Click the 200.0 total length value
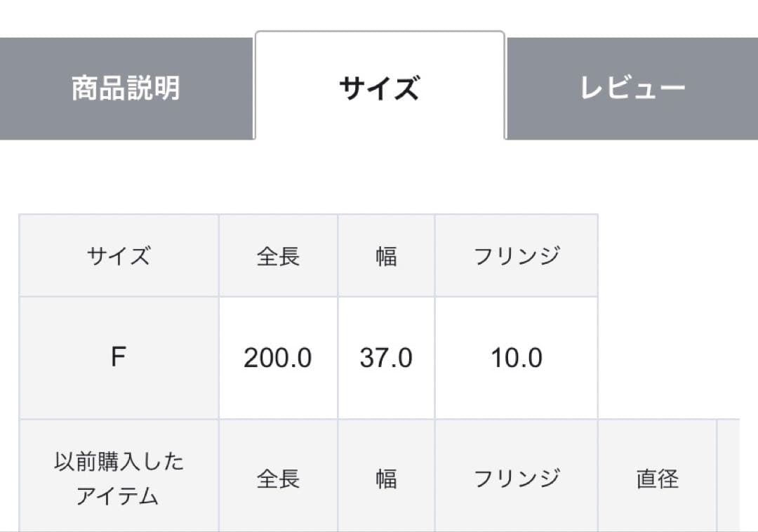The width and height of the screenshot is (758, 532). 278,358
